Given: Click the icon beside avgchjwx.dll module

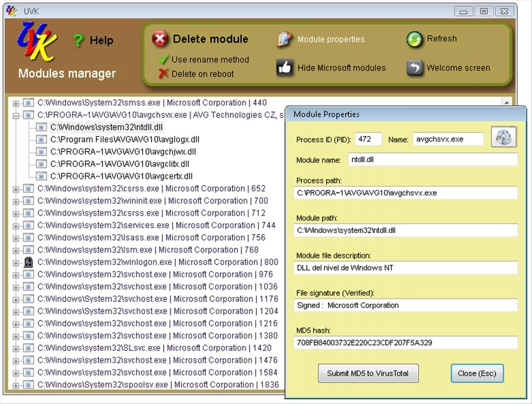Looking at the screenshot, I should pyautogui.click(x=42, y=152).
